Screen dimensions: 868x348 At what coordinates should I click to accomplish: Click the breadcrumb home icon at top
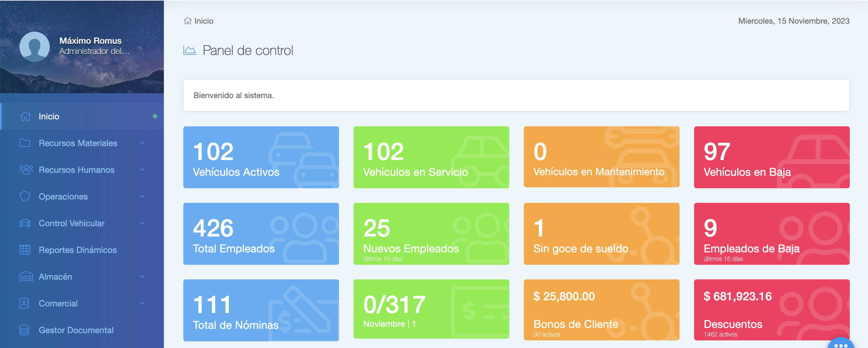click(x=188, y=21)
